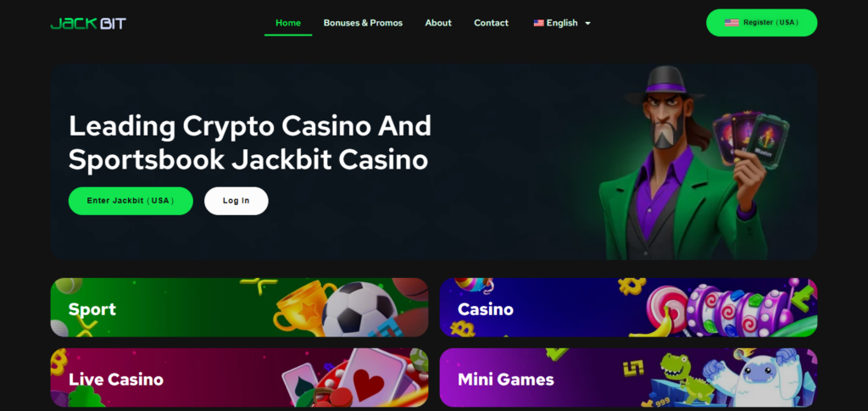Viewport: 868px width, 411px height.
Task: Open the Casino category title
Action: 486,309
